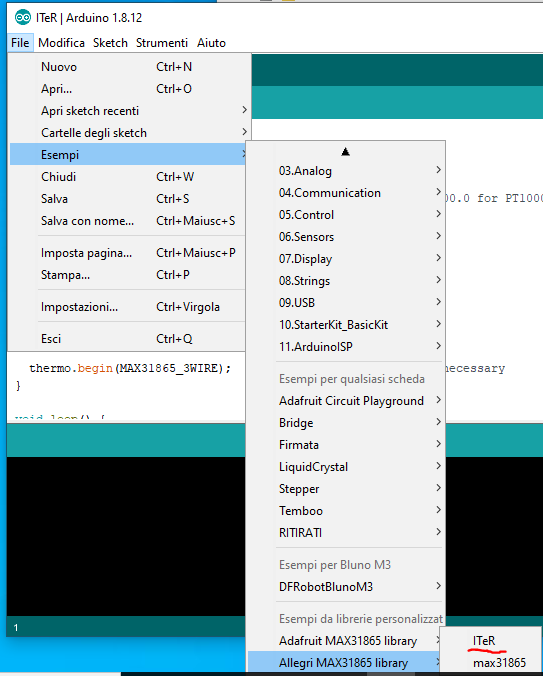Choose Apri... from the File menu
This screenshot has width=543, height=676.
pos(129,89)
